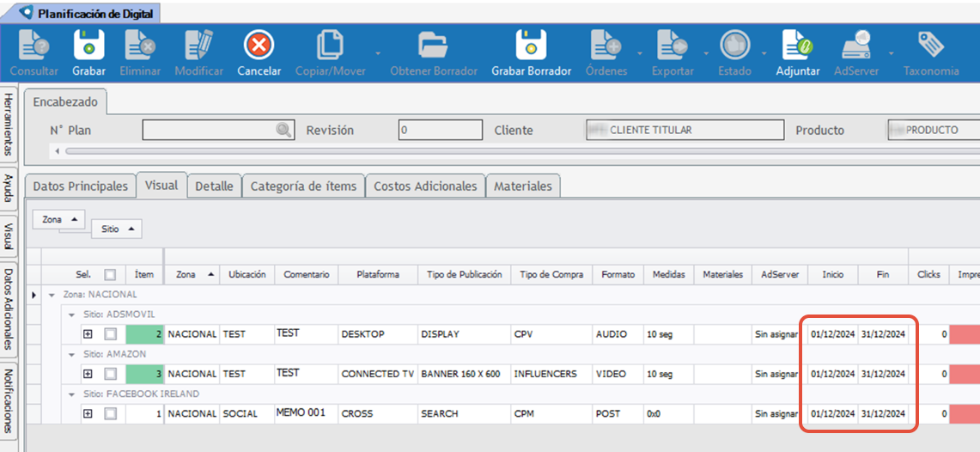Click the Obtener Borrador folder icon
Image resolution: width=980 pixels, height=452 pixels.
point(434,47)
